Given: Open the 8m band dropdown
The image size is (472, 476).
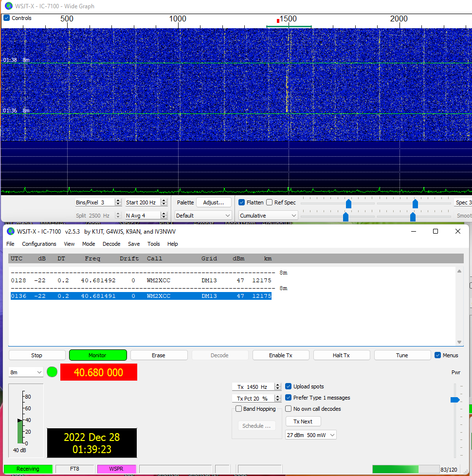Looking at the screenshot, I should (x=26, y=372).
